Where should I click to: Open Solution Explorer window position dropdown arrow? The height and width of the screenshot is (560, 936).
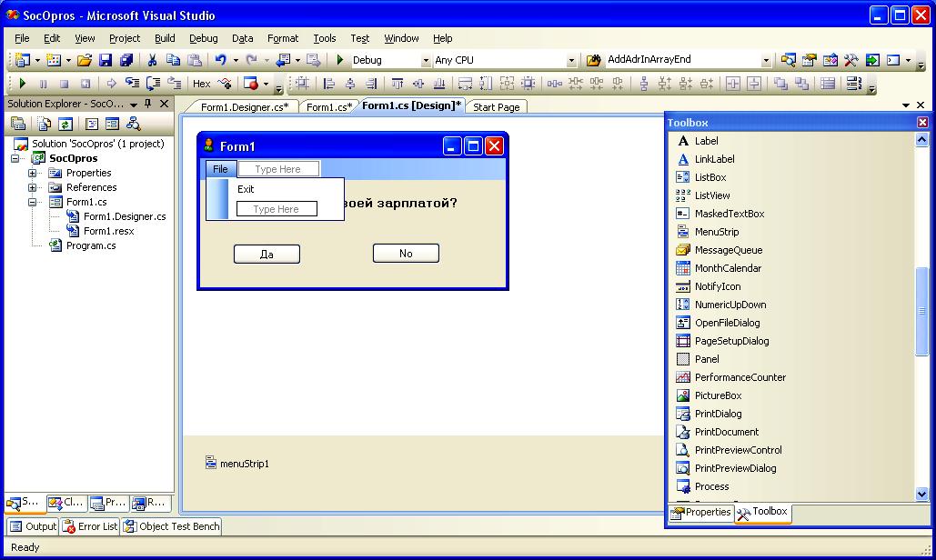[x=134, y=105]
